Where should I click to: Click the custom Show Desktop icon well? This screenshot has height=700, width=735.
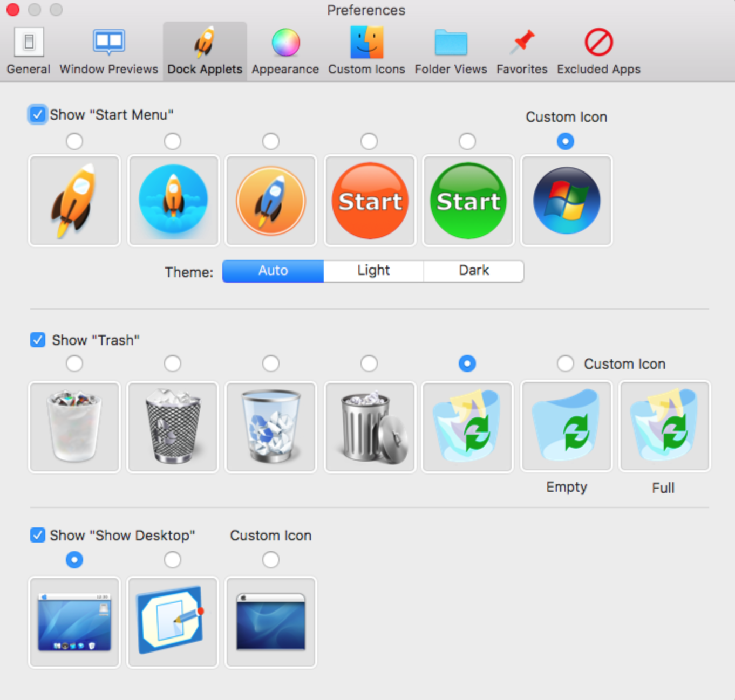(x=271, y=622)
